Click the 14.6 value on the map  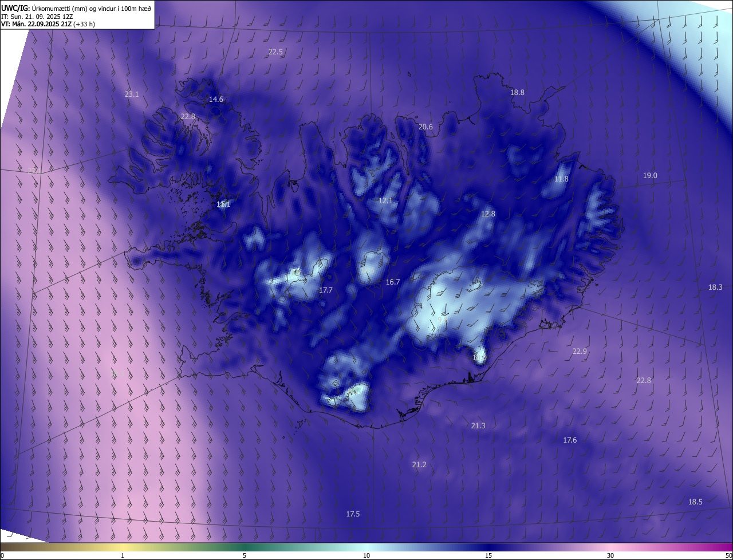pyautogui.click(x=216, y=99)
